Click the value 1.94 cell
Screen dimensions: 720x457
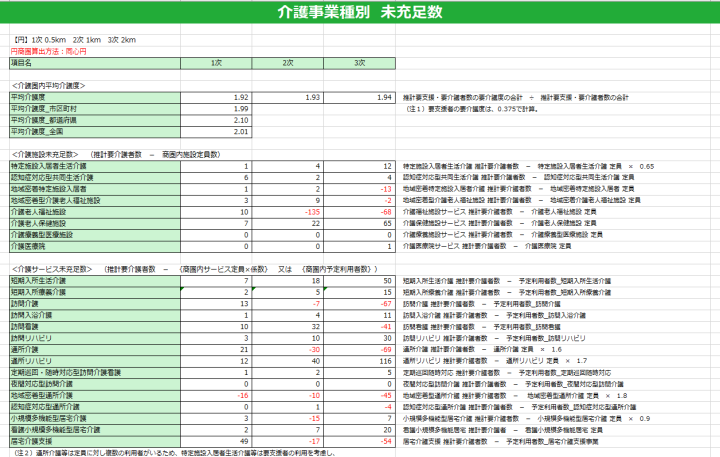(x=360, y=97)
